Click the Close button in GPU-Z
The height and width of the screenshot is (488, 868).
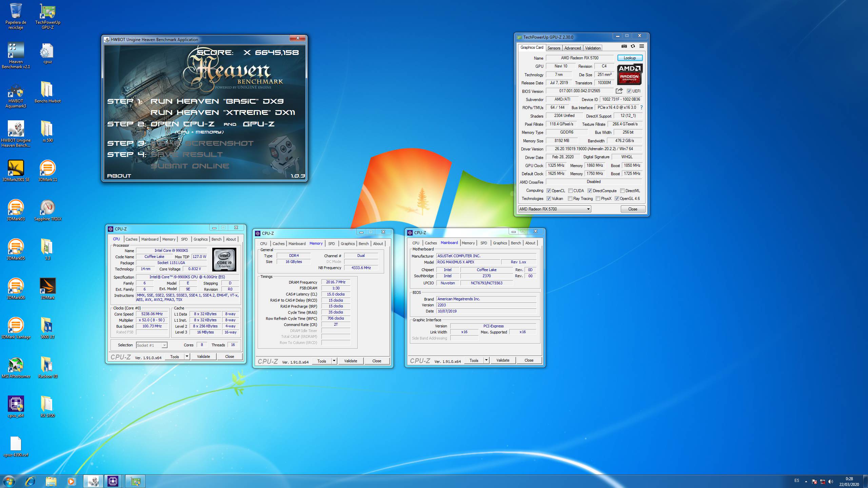point(633,209)
